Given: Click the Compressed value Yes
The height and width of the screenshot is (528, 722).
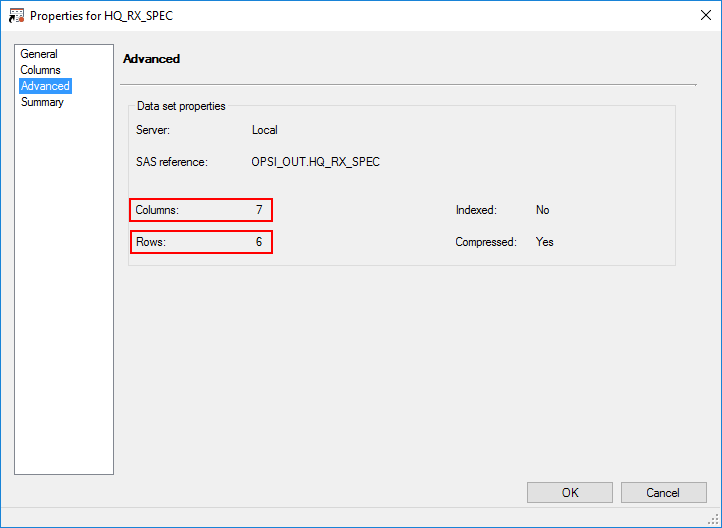Looking at the screenshot, I should [x=545, y=242].
